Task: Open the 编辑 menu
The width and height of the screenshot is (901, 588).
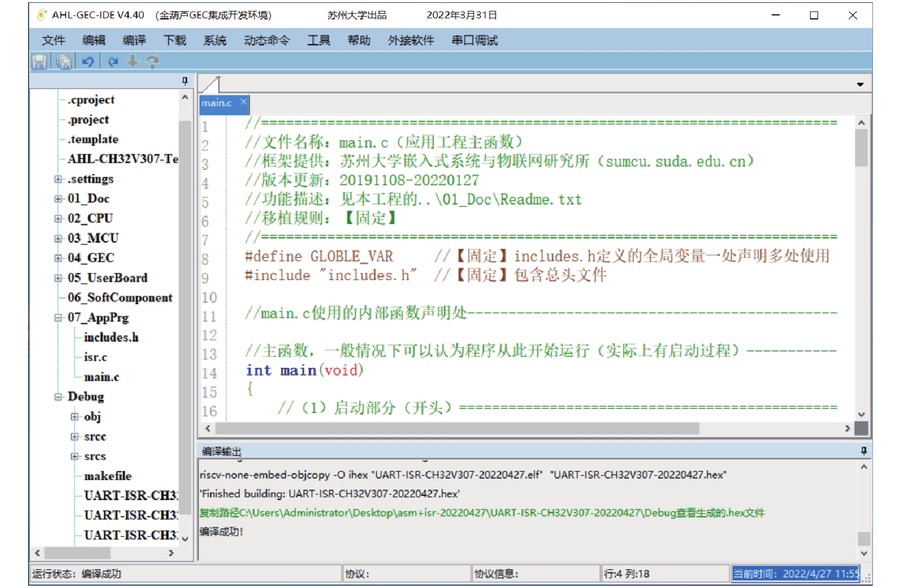Action: (x=94, y=40)
